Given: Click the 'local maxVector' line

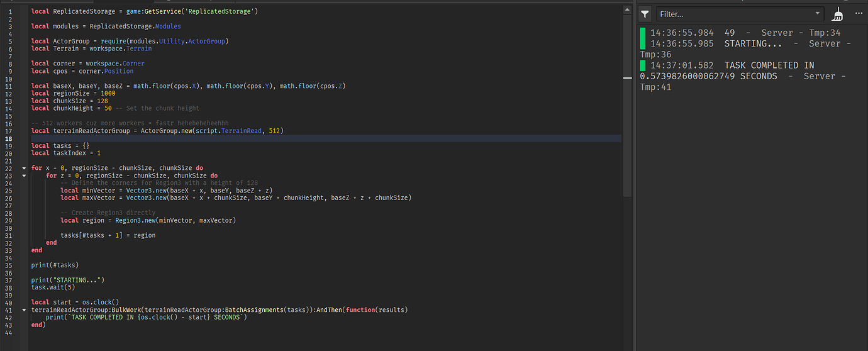Looking at the screenshot, I should (236, 198).
